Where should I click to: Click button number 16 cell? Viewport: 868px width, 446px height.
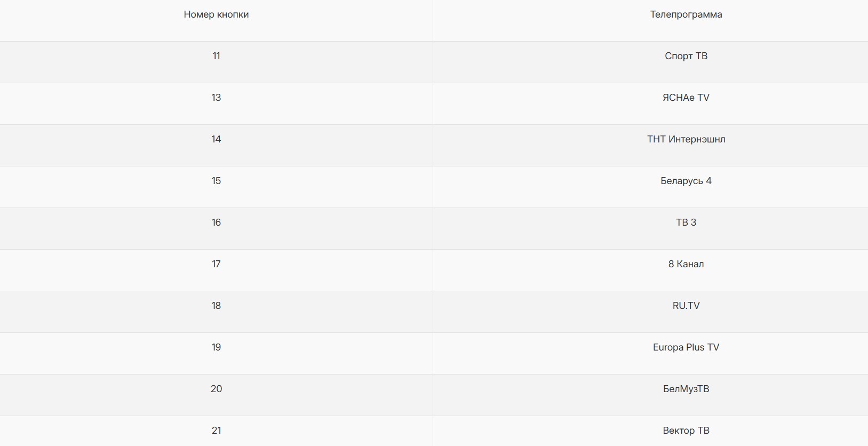click(216, 223)
